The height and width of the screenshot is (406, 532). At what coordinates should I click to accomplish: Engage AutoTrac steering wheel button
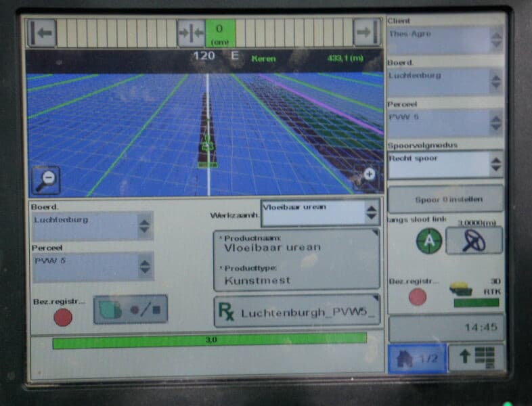pos(474,241)
